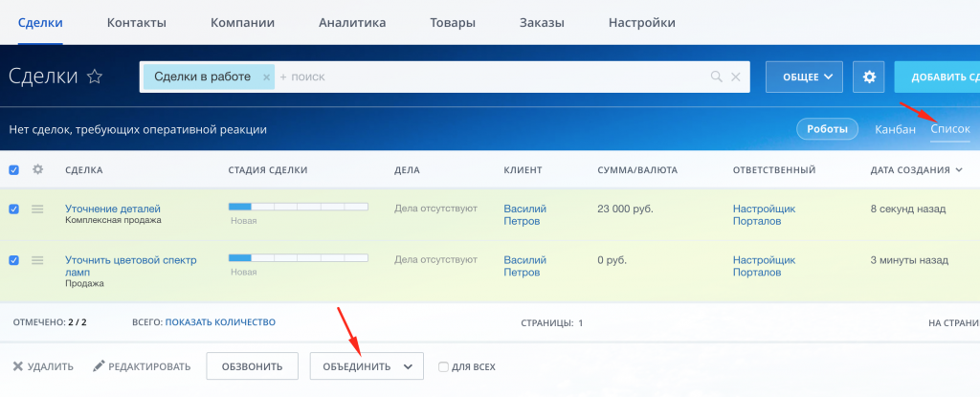
Task: Click the 'Комплексная продажа' label
Action: click(x=113, y=220)
